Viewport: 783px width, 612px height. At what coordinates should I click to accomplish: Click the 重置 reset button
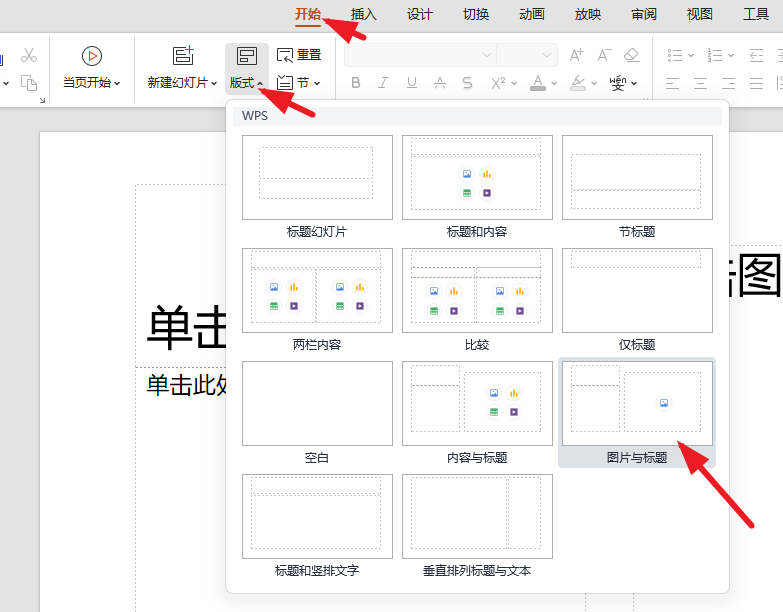tap(299, 55)
